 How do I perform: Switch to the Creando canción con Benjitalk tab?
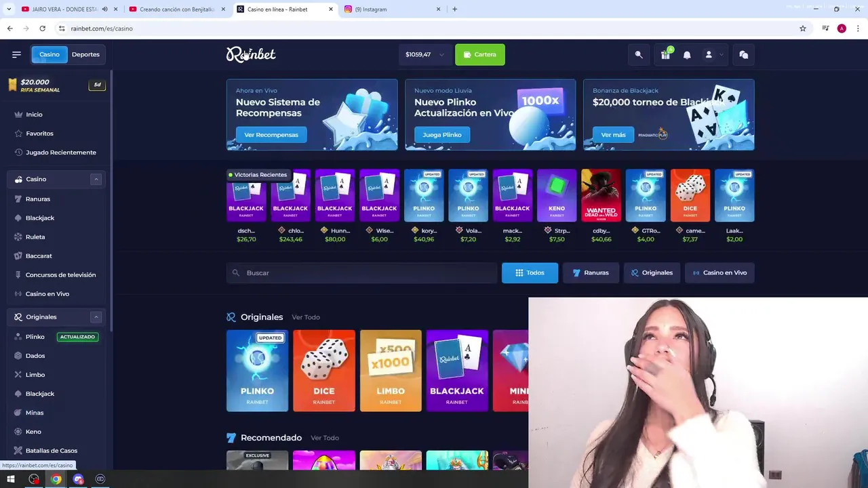tap(176, 9)
